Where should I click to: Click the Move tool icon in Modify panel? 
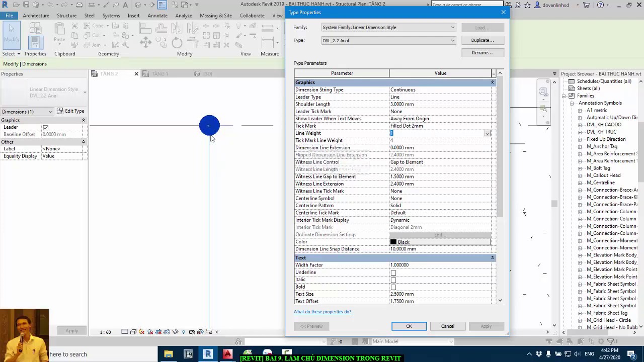pos(146,43)
